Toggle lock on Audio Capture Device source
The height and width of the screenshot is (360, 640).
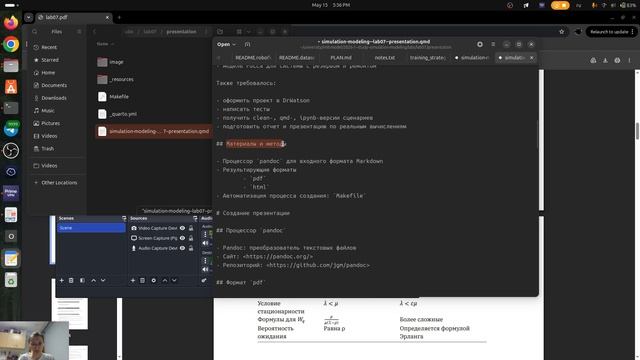point(191,248)
